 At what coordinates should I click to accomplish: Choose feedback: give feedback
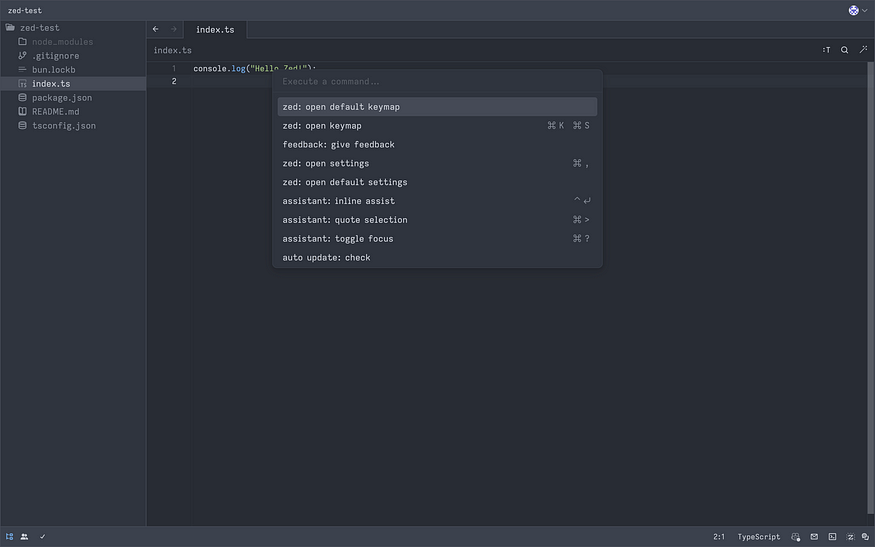pyautogui.click(x=437, y=145)
